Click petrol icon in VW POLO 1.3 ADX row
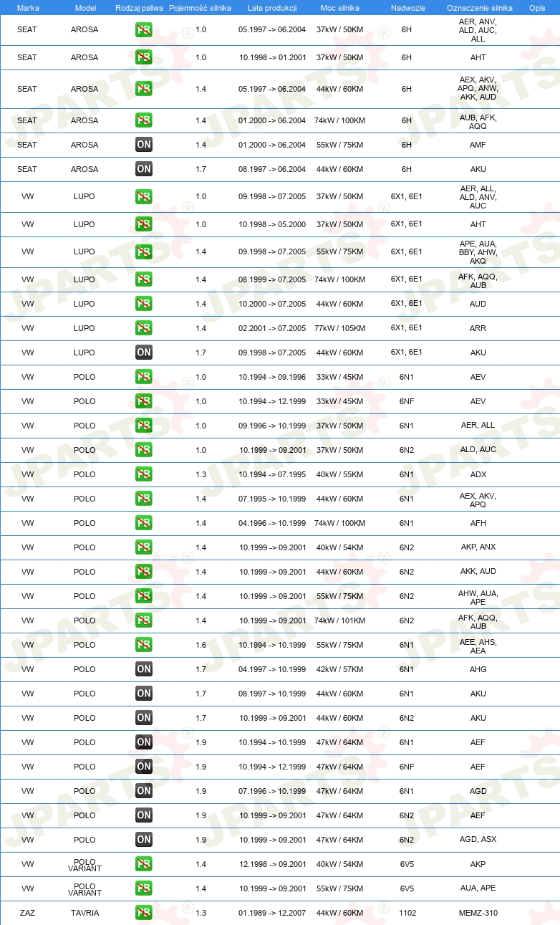This screenshot has width=560, height=925. (x=144, y=474)
